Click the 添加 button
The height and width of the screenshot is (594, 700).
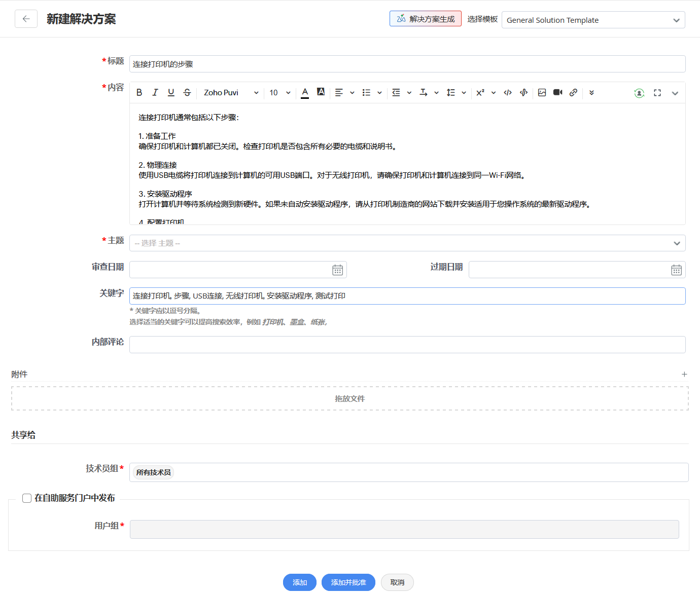point(299,582)
